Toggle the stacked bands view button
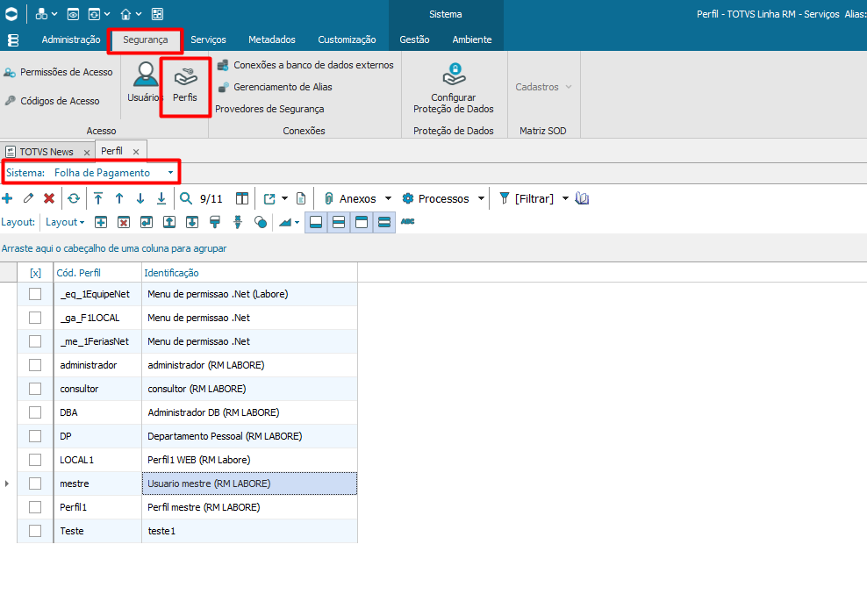 [x=383, y=222]
